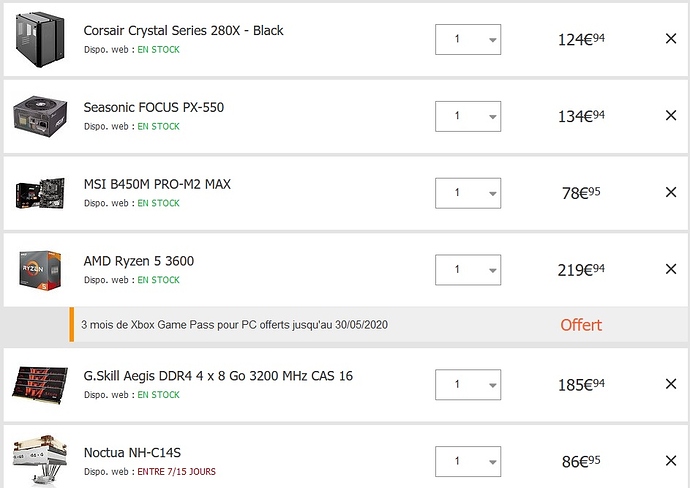Image resolution: width=690 pixels, height=488 pixels.
Task: Remove Noctua NH-C14S cooler from cart
Action: 670,461
